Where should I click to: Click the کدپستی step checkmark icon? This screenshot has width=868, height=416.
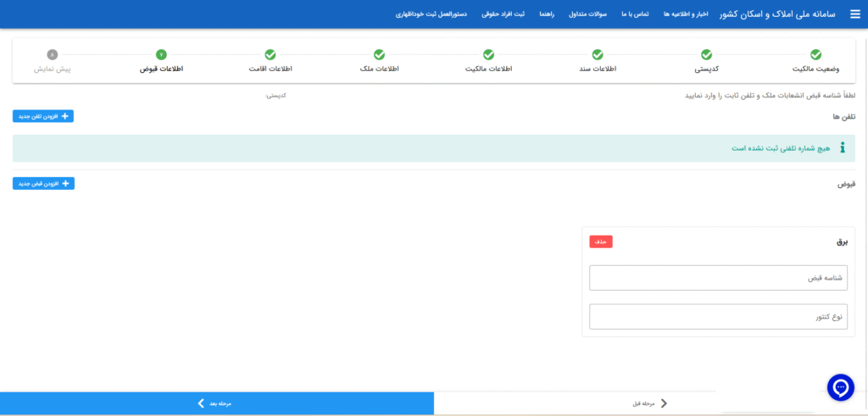pyautogui.click(x=706, y=55)
